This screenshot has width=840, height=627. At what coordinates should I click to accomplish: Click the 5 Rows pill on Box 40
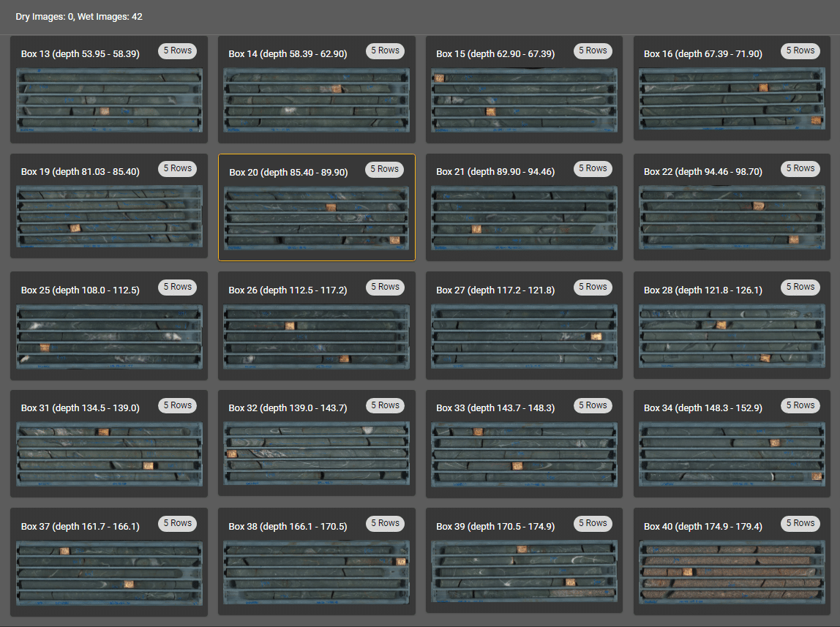[800, 523]
